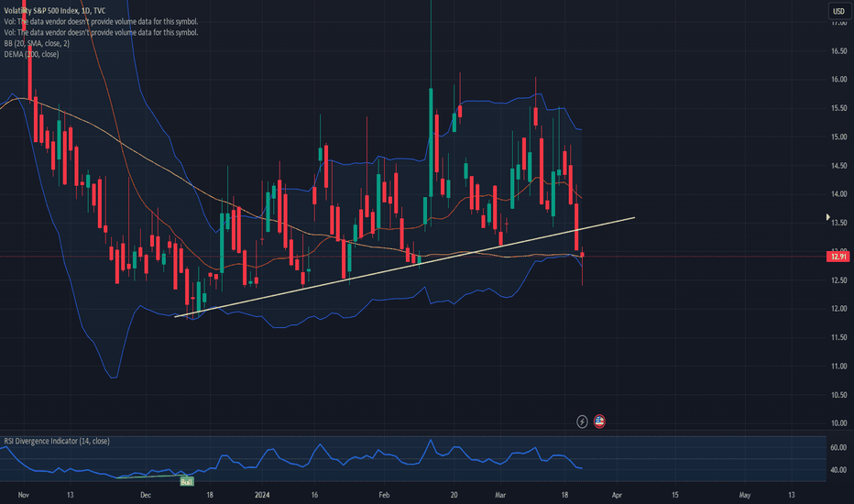Select the first Vol data vendor message line
The image size is (854, 504).
click(101, 21)
